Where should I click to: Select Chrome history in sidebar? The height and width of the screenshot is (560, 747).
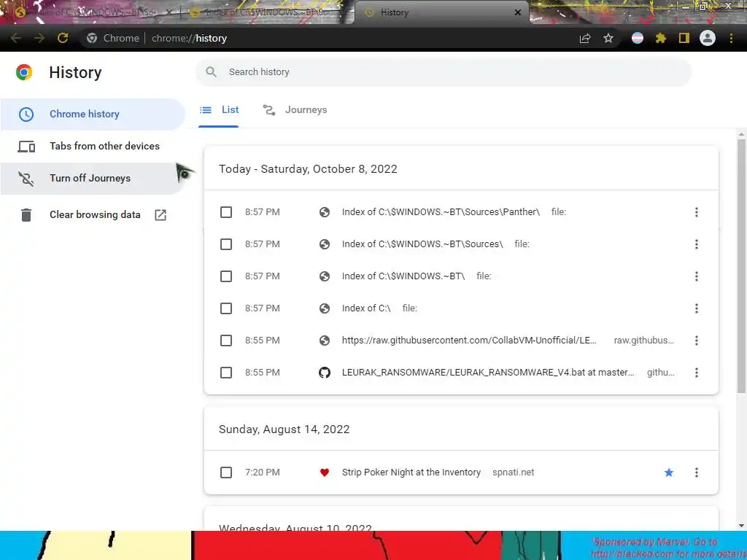93,114
